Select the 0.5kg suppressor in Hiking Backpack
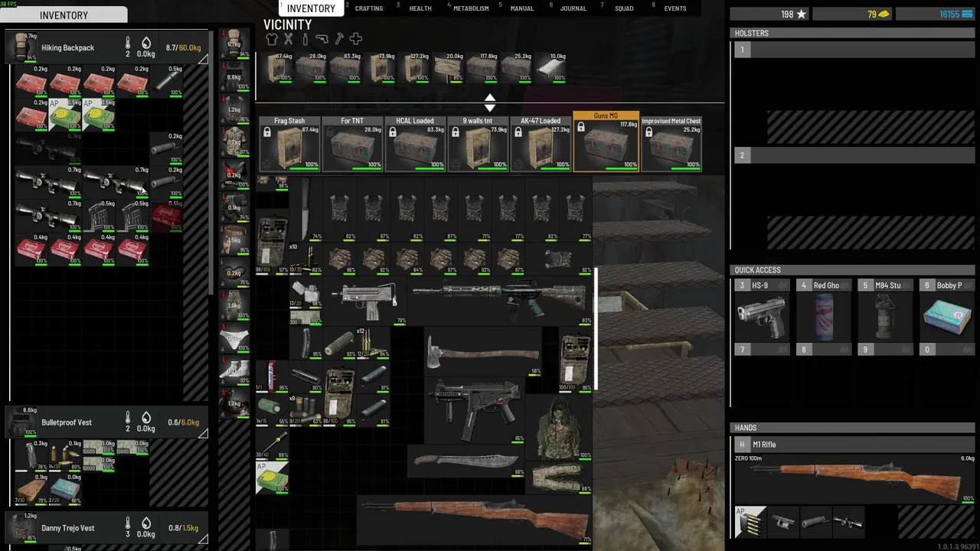This screenshot has width=980, height=551. (x=166, y=80)
